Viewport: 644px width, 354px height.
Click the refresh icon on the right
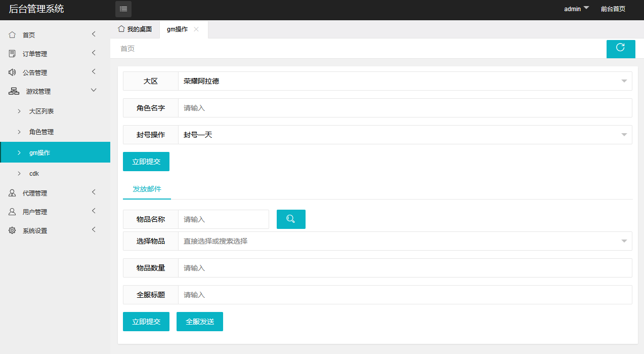coord(621,49)
